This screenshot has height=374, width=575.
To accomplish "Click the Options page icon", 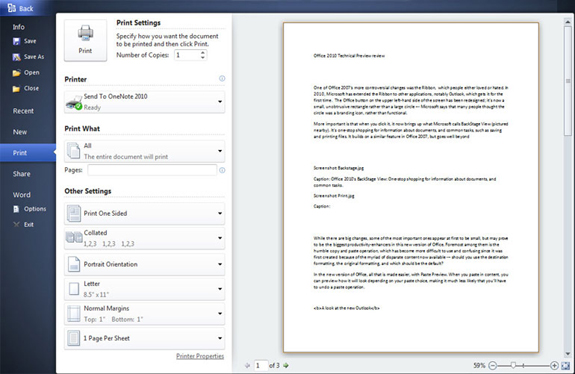I will [16, 209].
